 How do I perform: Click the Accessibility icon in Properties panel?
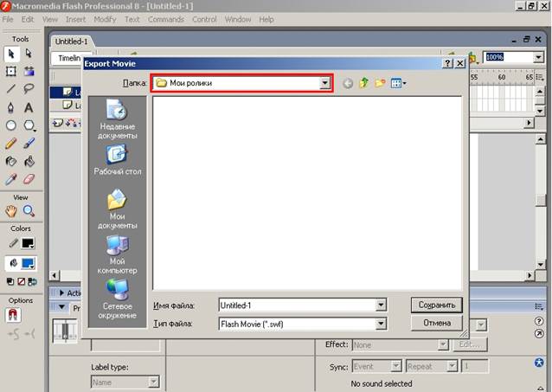click(539, 363)
